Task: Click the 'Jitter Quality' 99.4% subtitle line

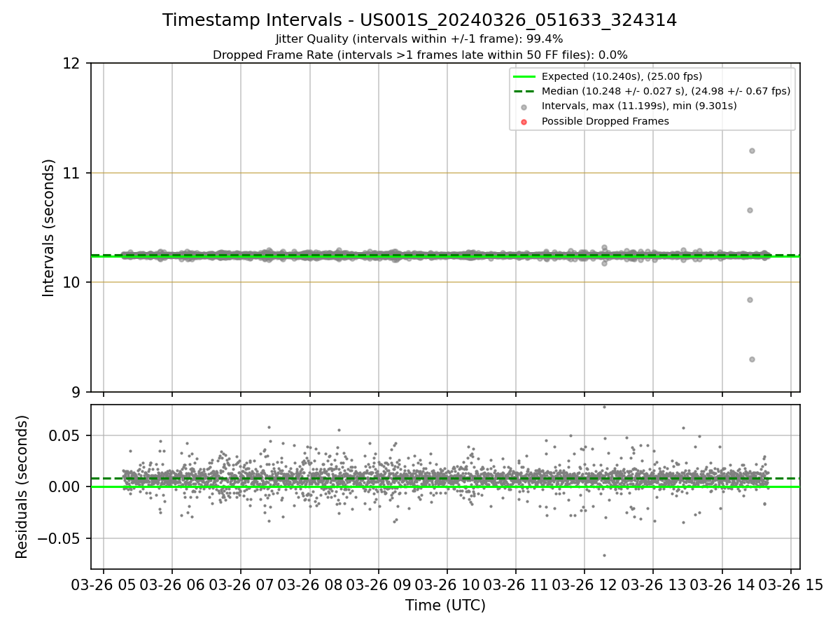Action: [x=419, y=39]
